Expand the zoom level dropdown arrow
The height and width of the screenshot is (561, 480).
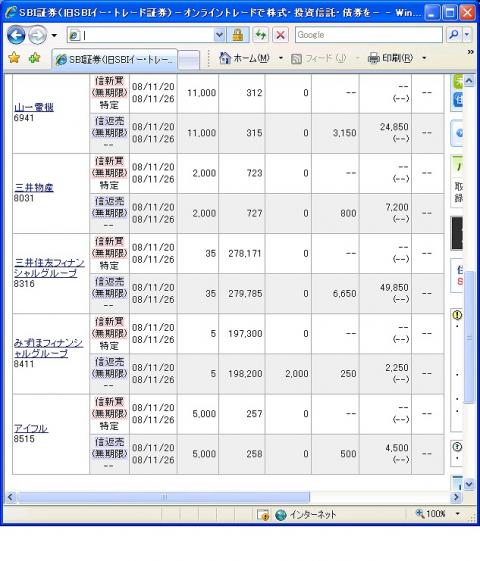click(457, 514)
